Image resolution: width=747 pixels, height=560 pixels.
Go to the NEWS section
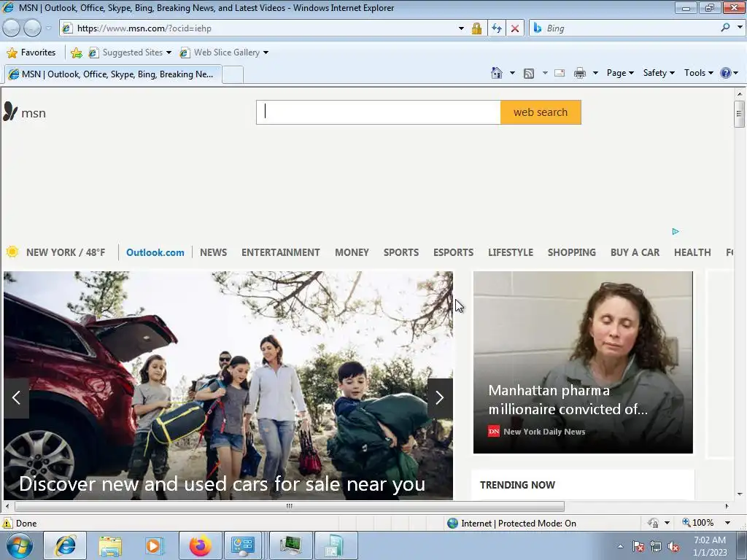tap(213, 252)
